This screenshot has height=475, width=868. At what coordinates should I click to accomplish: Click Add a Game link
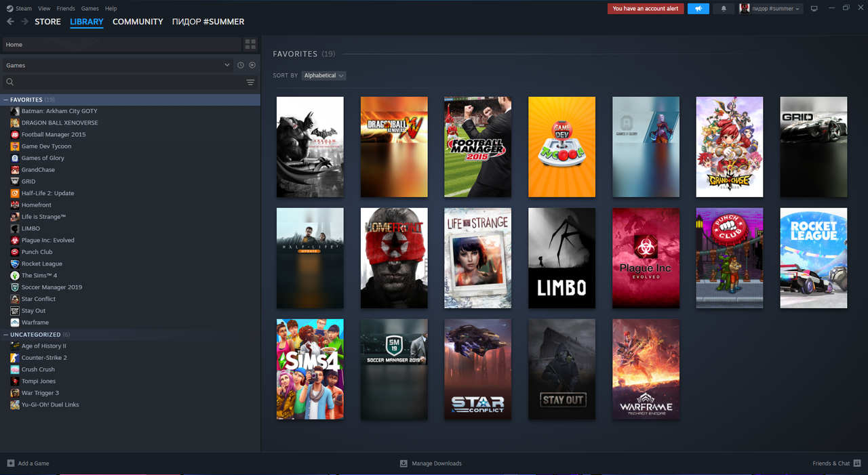[x=33, y=463]
